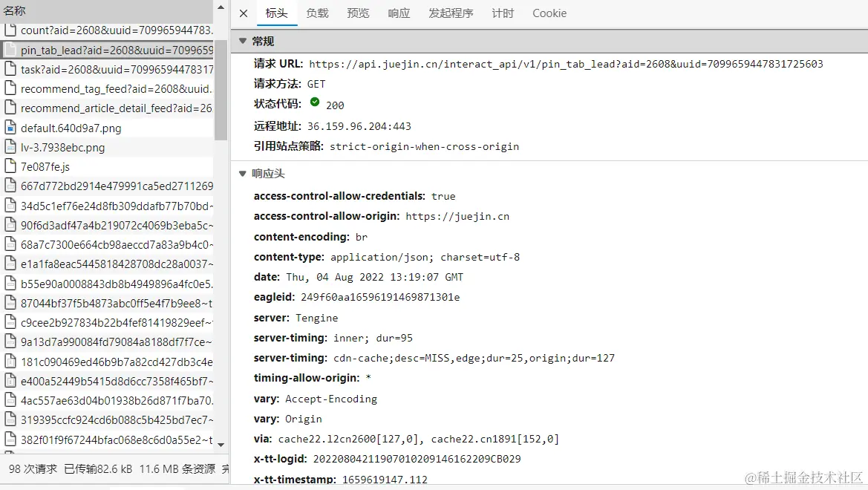Select the 90f6d3adf47a4b219072 request row

[x=107, y=226]
